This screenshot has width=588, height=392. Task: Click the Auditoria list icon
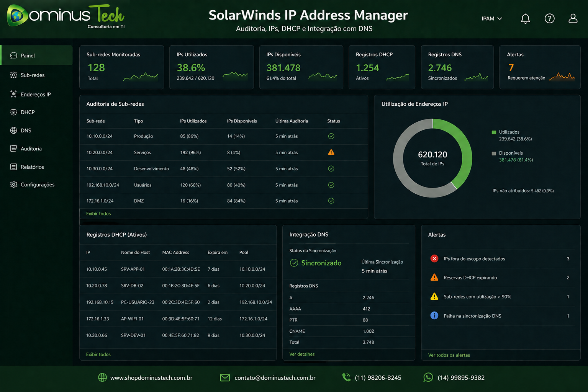[x=13, y=149]
